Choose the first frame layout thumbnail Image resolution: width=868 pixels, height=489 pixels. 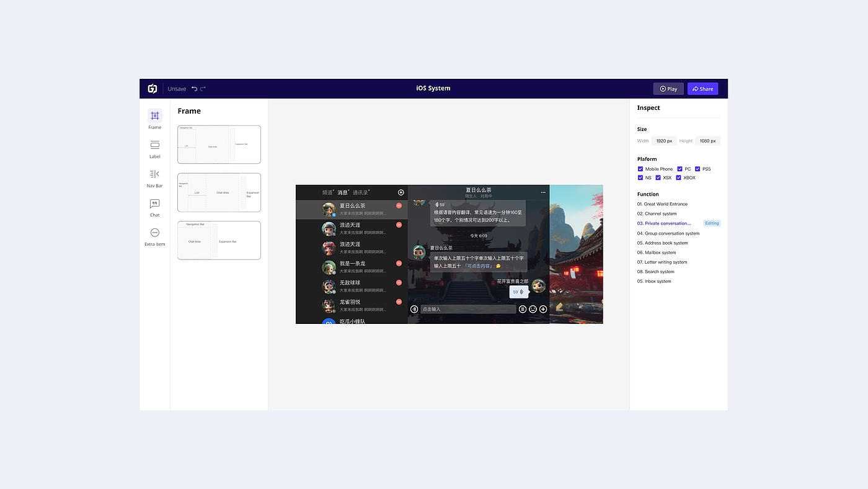(x=219, y=145)
